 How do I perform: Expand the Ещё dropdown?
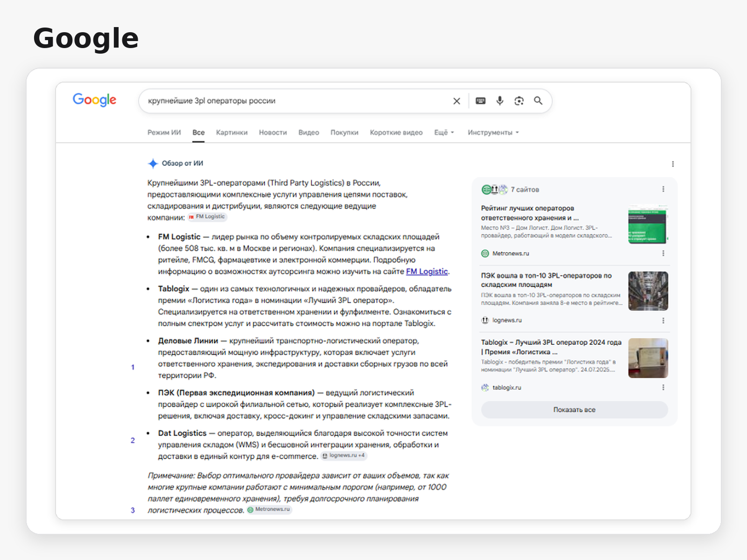point(444,133)
